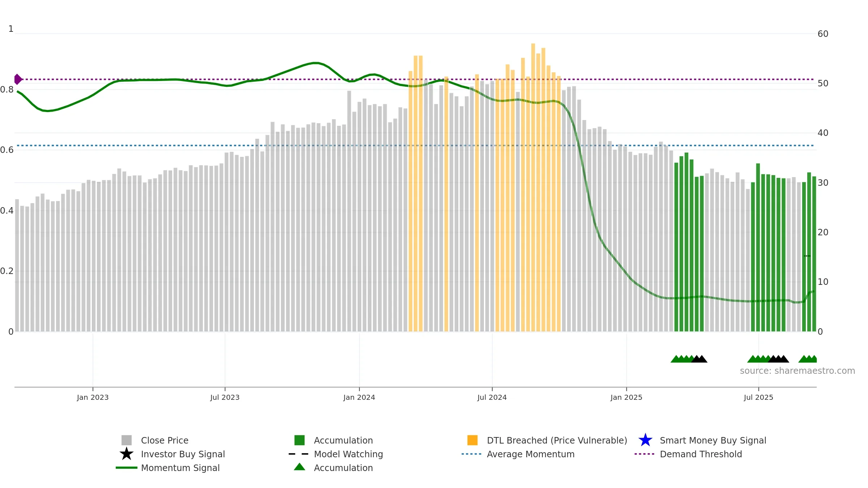Image resolution: width=868 pixels, height=488 pixels.
Task: Click the gray Close Price legend square
Action: click(x=127, y=440)
